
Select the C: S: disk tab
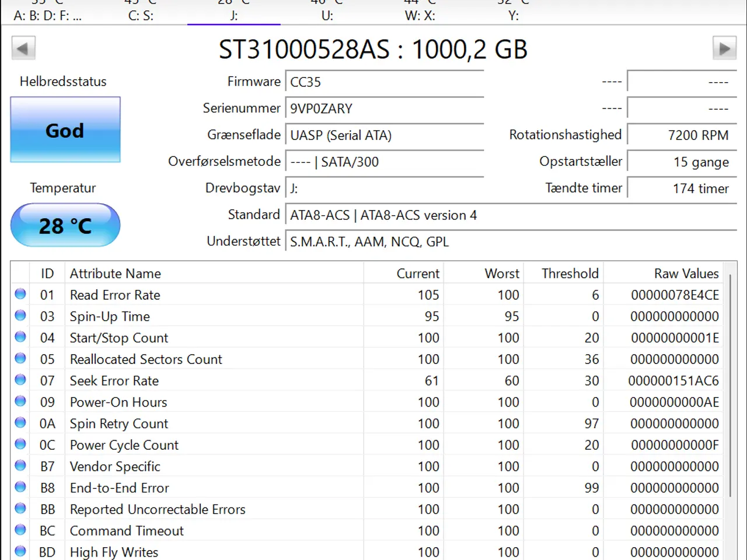tap(141, 12)
